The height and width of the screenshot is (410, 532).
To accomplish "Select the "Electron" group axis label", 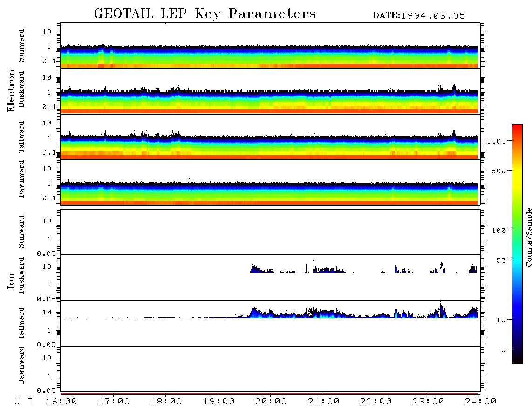I will tap(11, 90).
